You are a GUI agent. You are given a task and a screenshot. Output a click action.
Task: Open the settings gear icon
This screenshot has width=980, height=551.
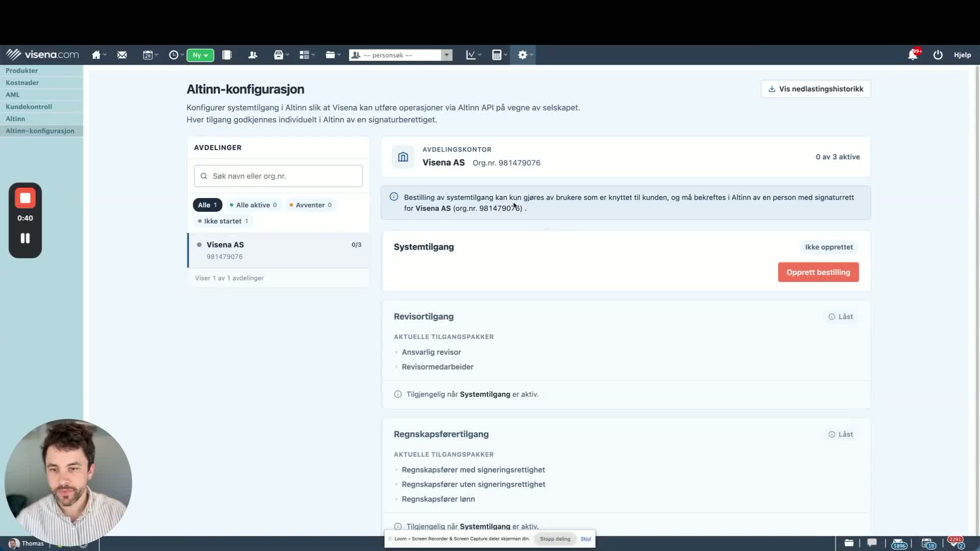(x=523, y=55)
